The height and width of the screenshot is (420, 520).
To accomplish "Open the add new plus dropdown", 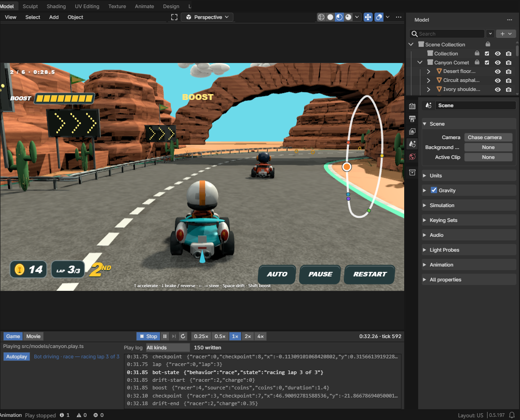I will click(x=506, y=34).
